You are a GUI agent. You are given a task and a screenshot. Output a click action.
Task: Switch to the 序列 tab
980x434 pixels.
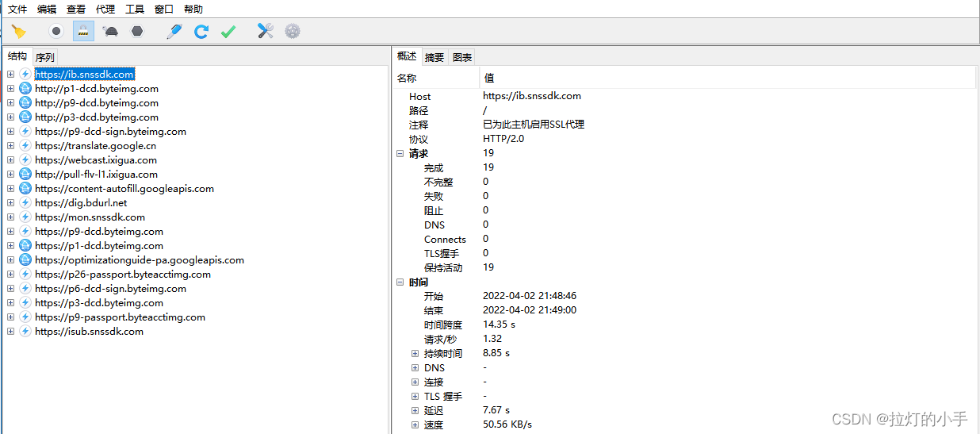click(x=45, y=57)
